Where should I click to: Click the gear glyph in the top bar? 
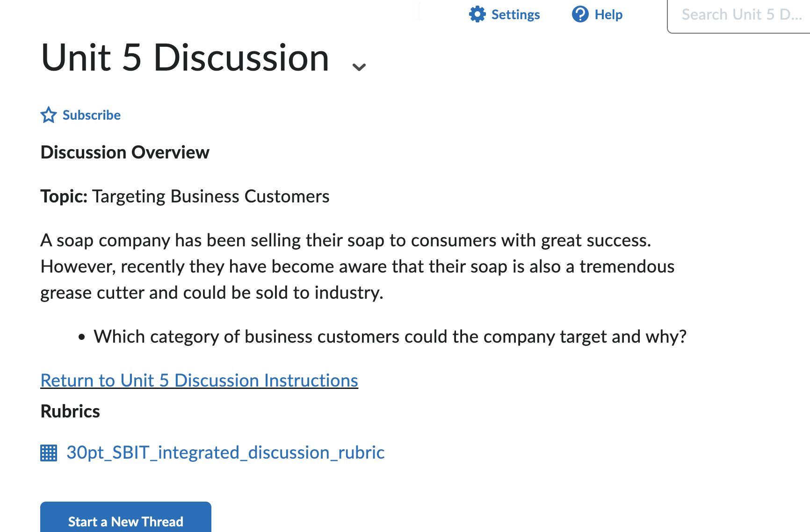click(477, 14)
